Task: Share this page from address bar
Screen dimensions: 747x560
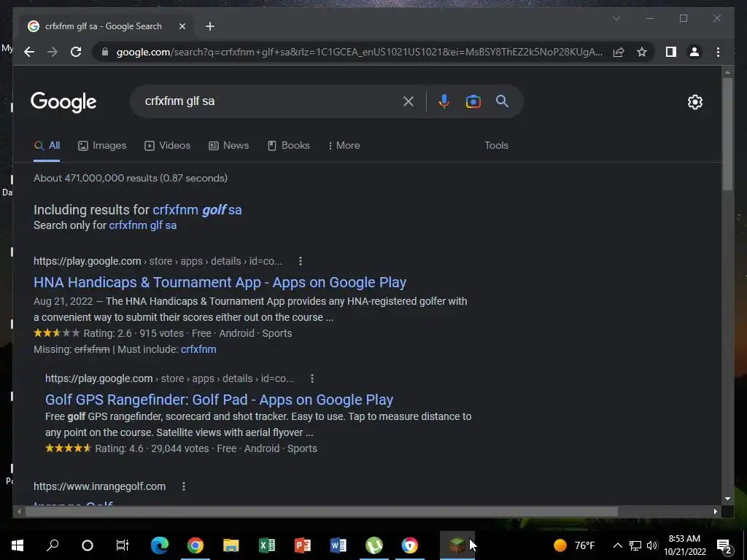Action: click(x=619, y=52)
